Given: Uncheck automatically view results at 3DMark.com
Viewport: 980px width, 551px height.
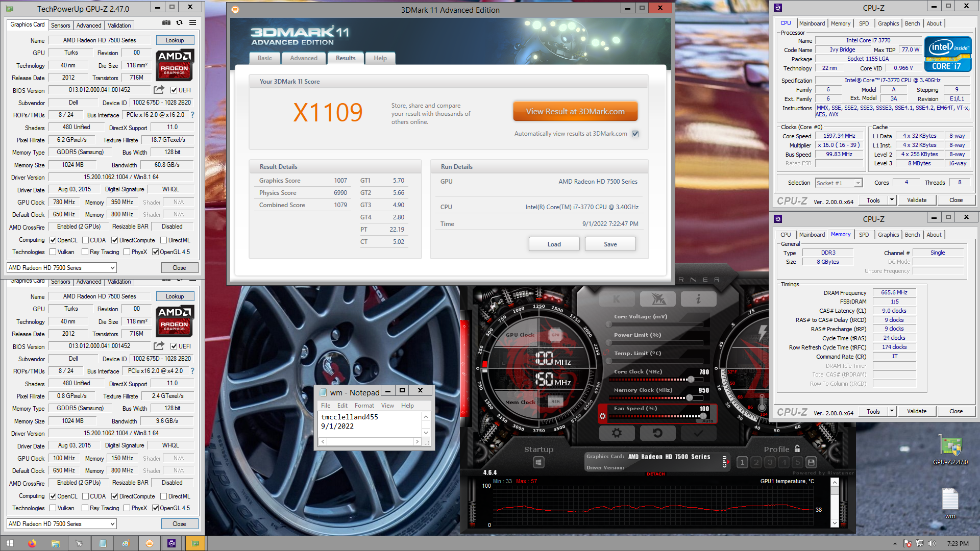Looking at the screenshot, I should (x=635, y=134).
